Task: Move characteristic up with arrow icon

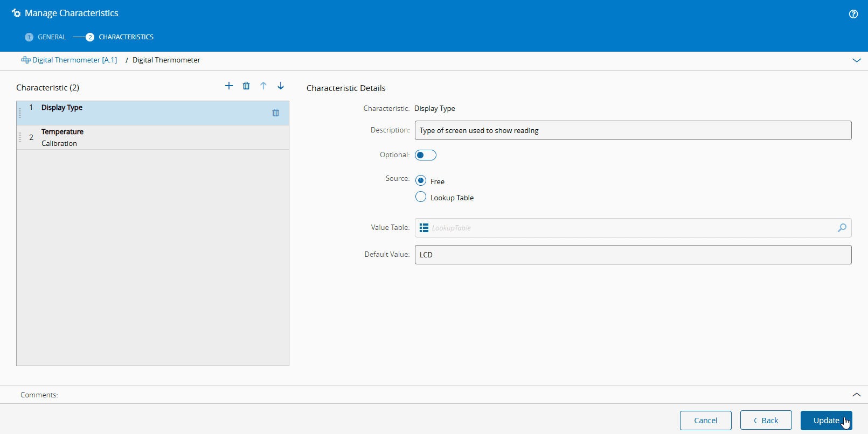Action: coord(263,86)
